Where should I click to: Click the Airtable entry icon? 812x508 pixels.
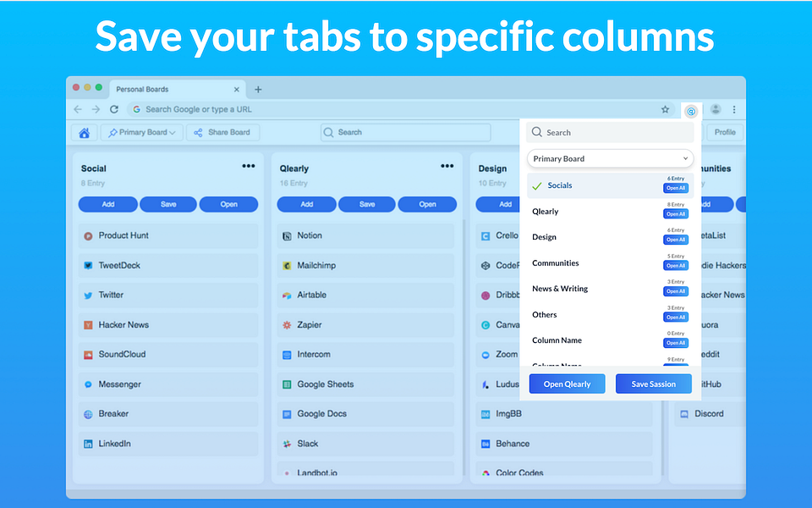(x=287, y=295)
